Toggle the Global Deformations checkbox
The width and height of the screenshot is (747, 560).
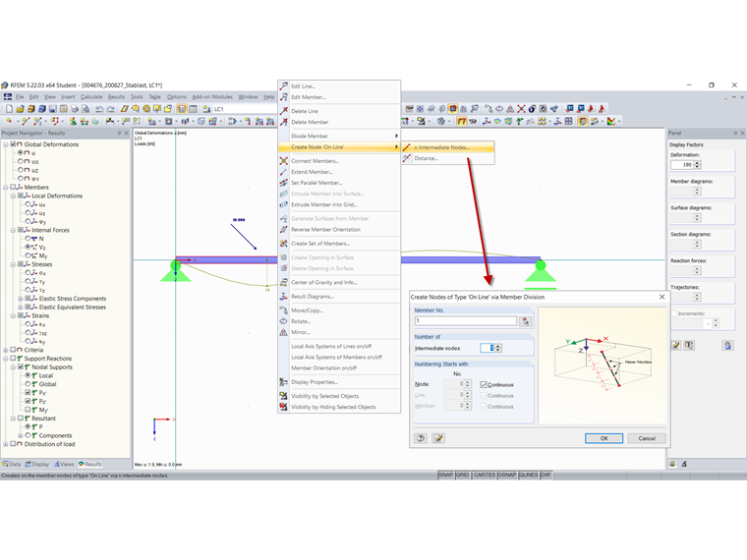tap(13, 144)
